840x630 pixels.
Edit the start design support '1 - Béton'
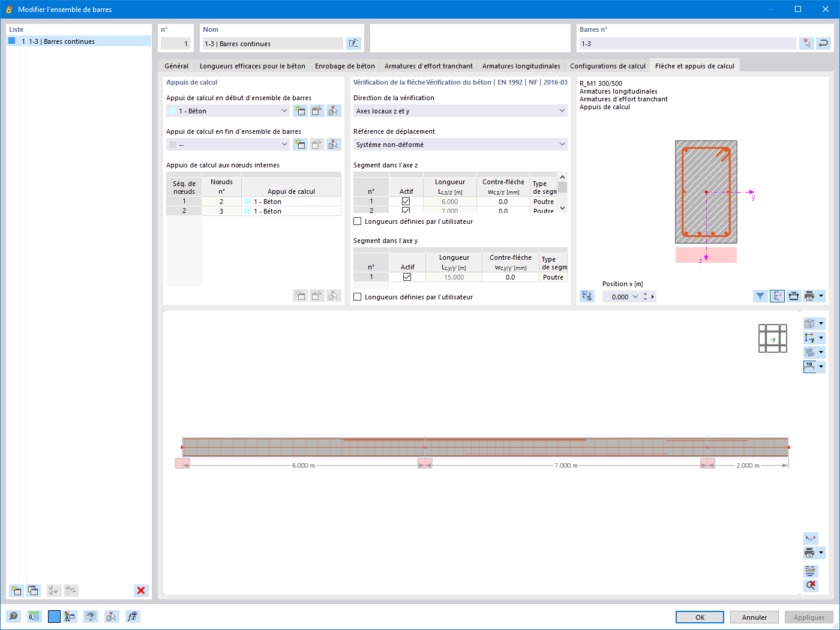(x=317, y=111)
